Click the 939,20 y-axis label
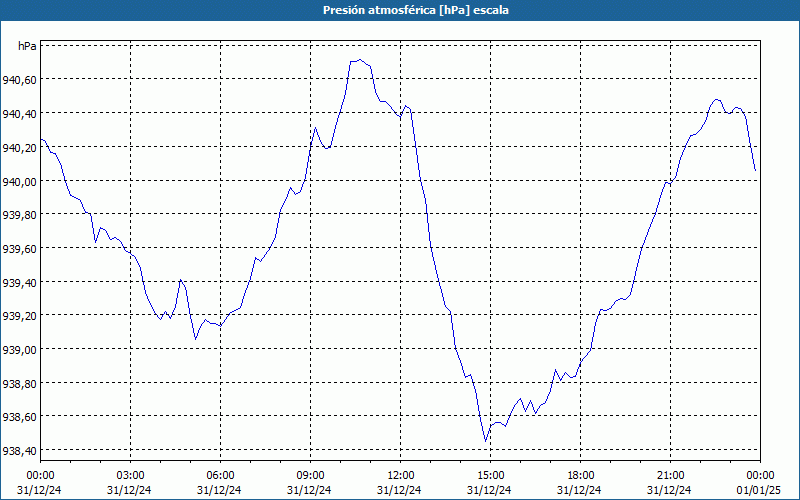This screenshot has width=800, height=500. tap(19, 316)
